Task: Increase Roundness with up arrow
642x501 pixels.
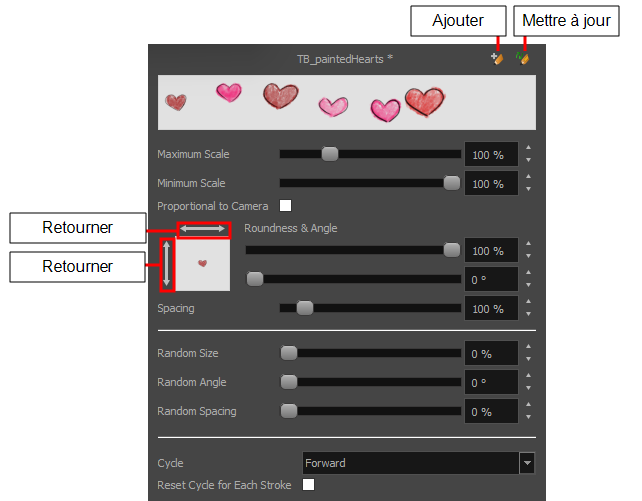Action: [529, 243]
